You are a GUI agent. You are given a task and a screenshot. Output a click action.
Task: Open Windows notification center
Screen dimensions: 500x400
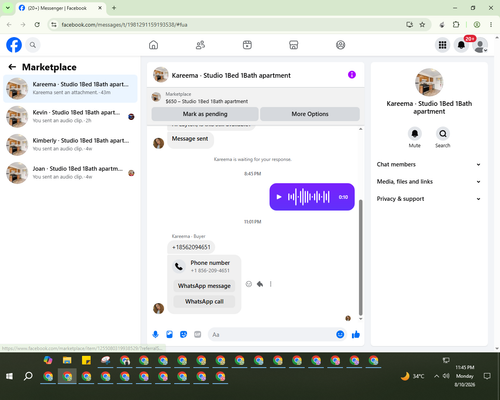click(x=487, y=376)
